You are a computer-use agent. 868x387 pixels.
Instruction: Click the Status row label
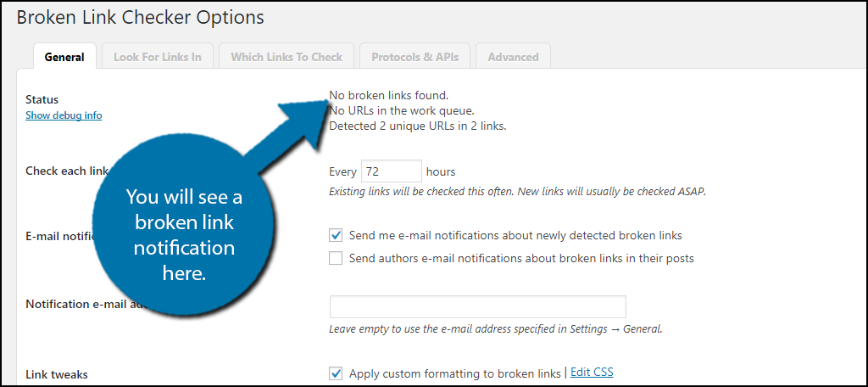(42, 100)
